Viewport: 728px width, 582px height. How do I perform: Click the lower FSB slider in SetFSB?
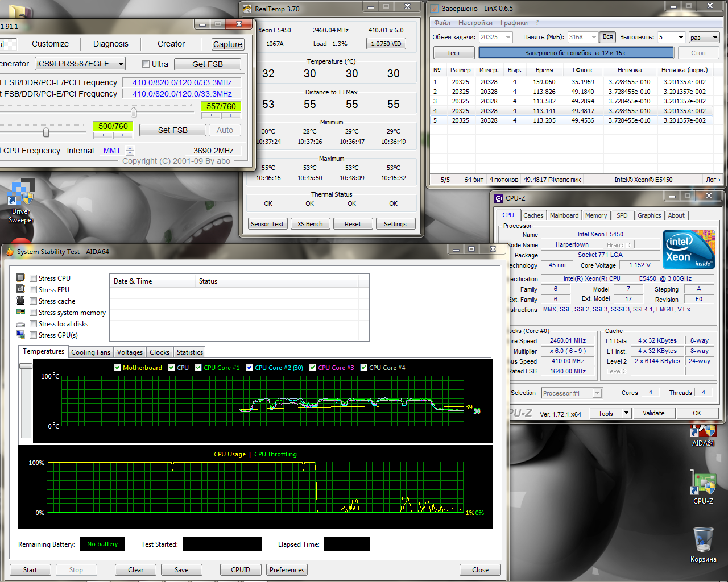(x=46, y=132)
